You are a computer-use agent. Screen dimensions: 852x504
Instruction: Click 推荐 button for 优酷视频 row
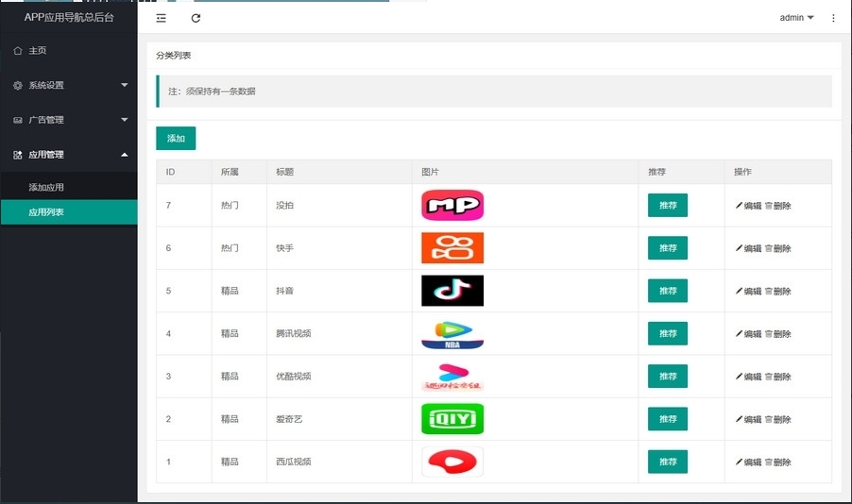(667, 376)
